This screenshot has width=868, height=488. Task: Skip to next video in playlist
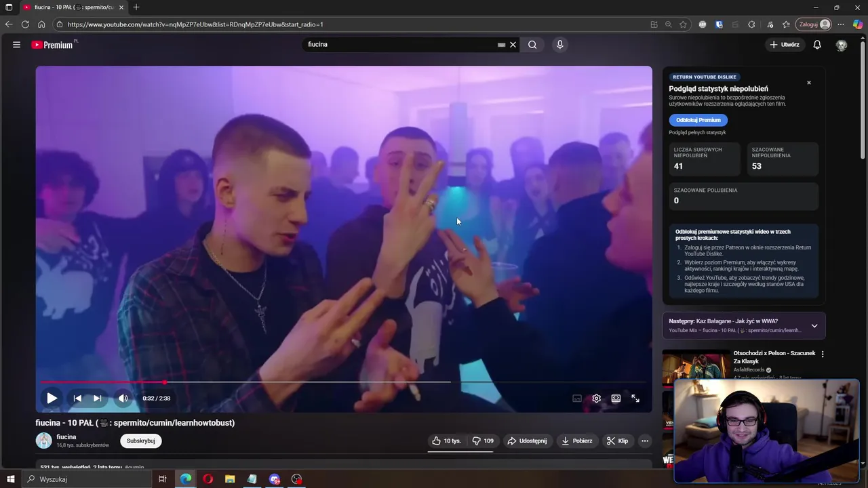click(x=97, y=399)
